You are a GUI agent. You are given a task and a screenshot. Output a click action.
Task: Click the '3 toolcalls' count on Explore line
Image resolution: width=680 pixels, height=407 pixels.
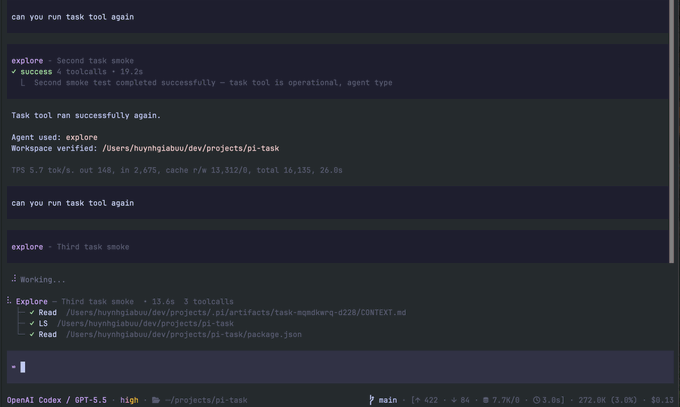(x=209, y=302)
